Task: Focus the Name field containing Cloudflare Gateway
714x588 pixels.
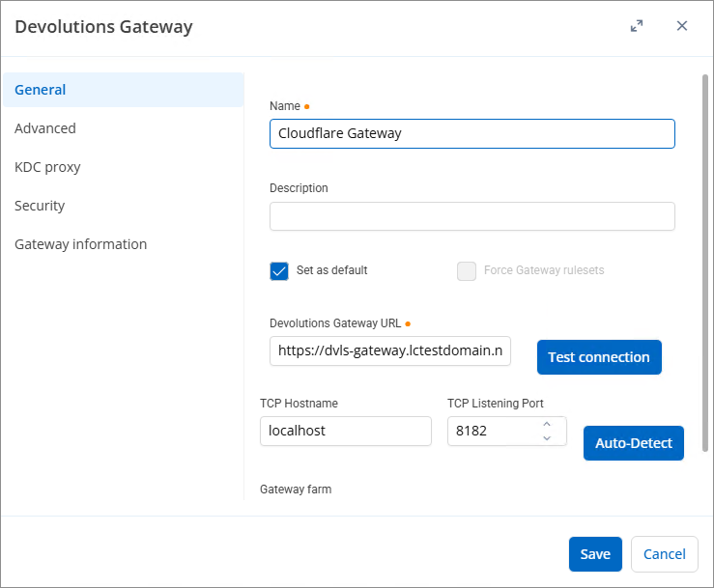Action: click(x=472, y=134)
